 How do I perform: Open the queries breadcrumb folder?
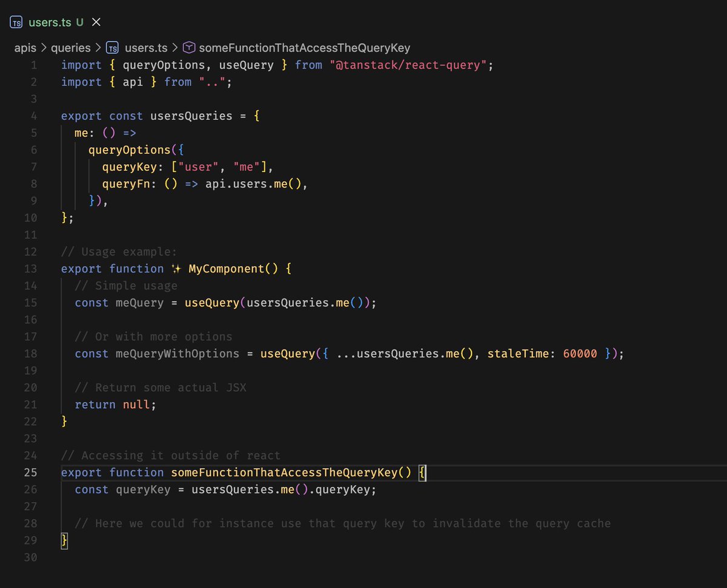(70, 47)
